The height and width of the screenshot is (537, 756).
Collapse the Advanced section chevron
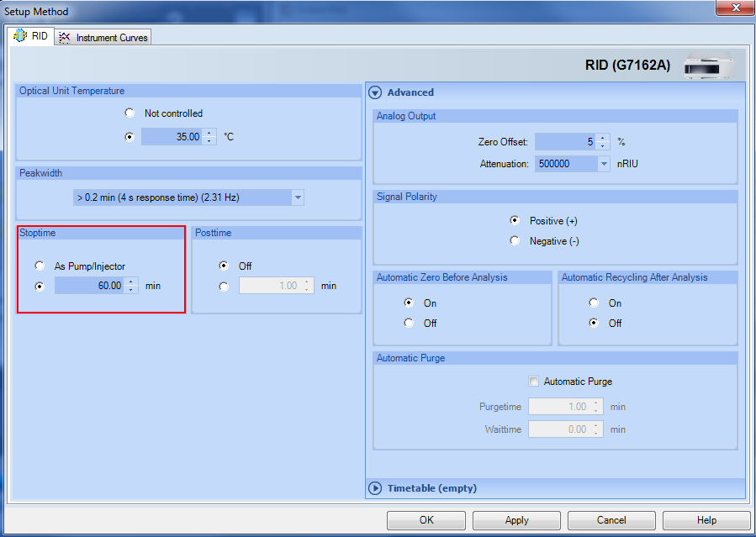click(376, 92)
